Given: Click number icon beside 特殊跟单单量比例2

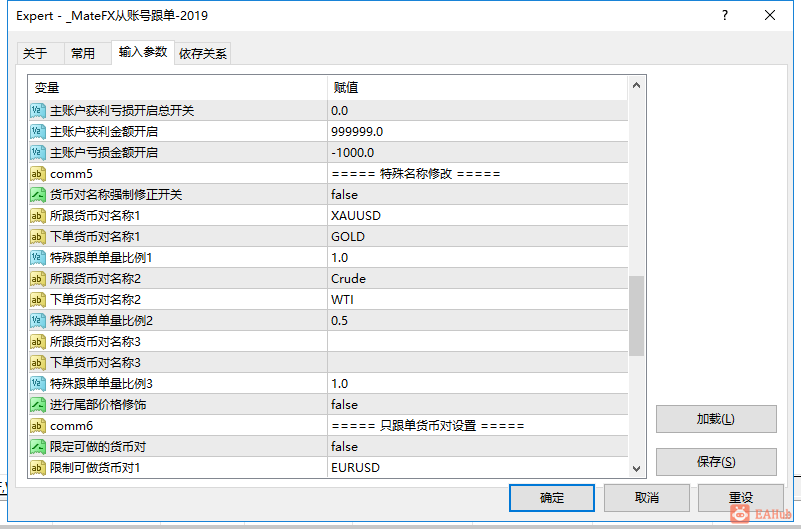Looking at the screenshot, I should pos(38,320).
